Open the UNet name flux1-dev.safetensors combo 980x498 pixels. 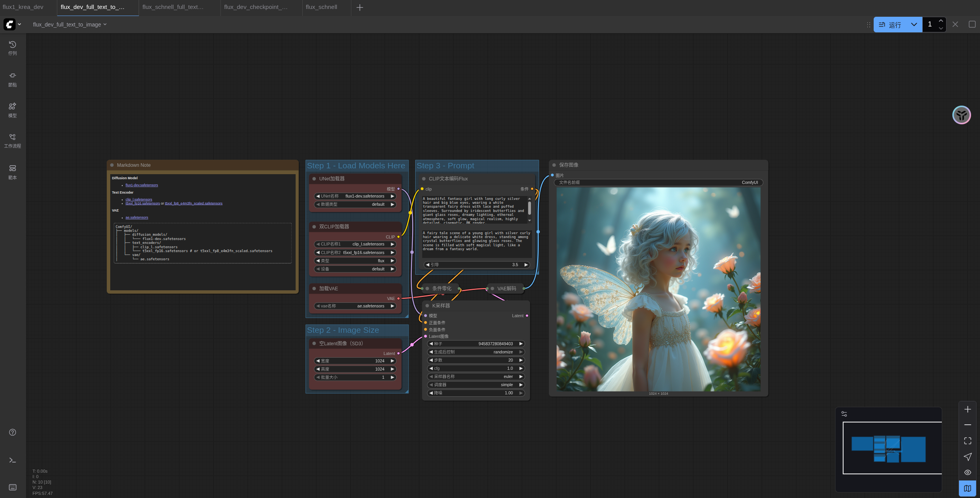(x=355, y=196)
